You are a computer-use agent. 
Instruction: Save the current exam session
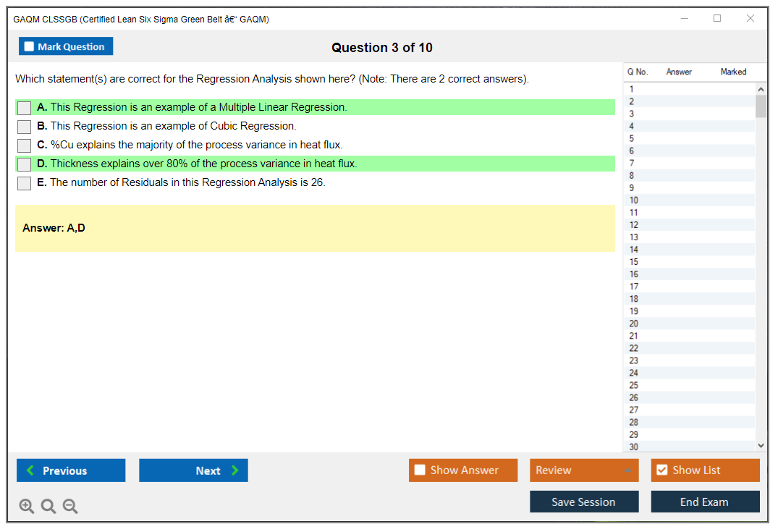[x=583, y=502]
